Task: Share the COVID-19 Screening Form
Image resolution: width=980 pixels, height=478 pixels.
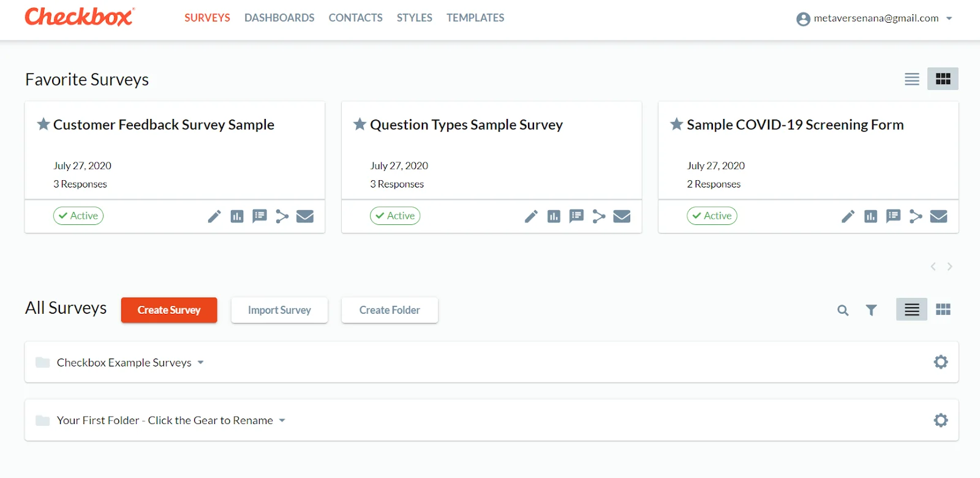Action: (x=916, y=216)
